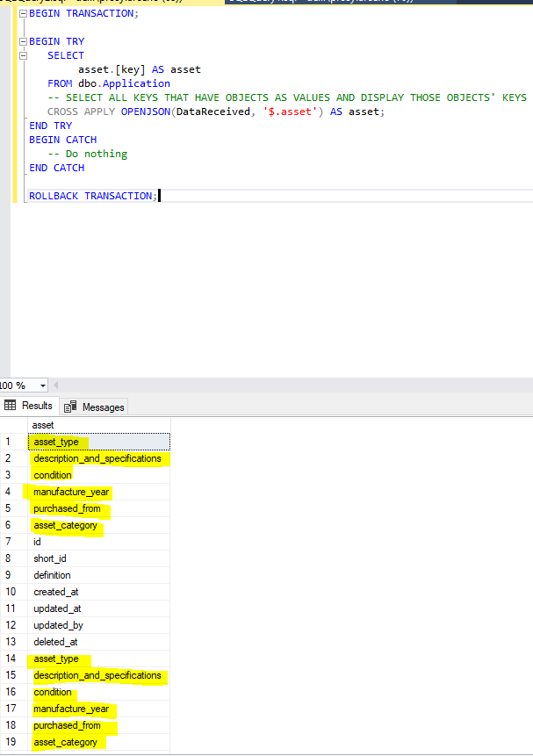Screen dimensions: 533x756
Task: Click the END TRY line
Action: (x=51, y=126)
